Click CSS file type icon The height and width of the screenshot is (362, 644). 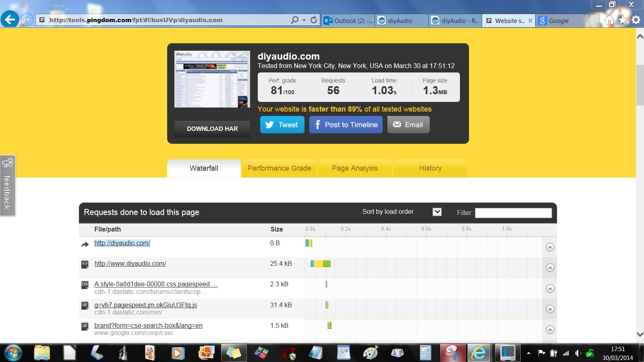(85, 285)
